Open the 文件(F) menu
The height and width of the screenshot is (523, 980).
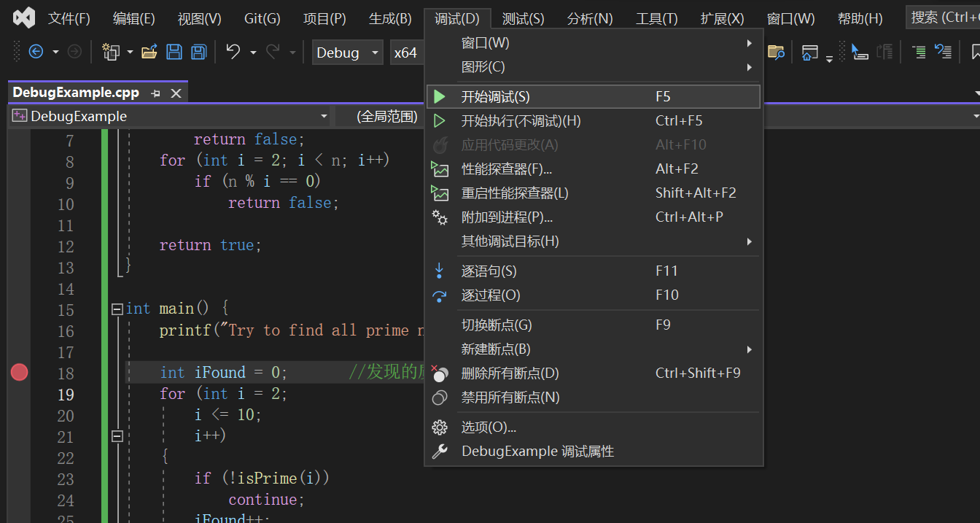point(69,18)
